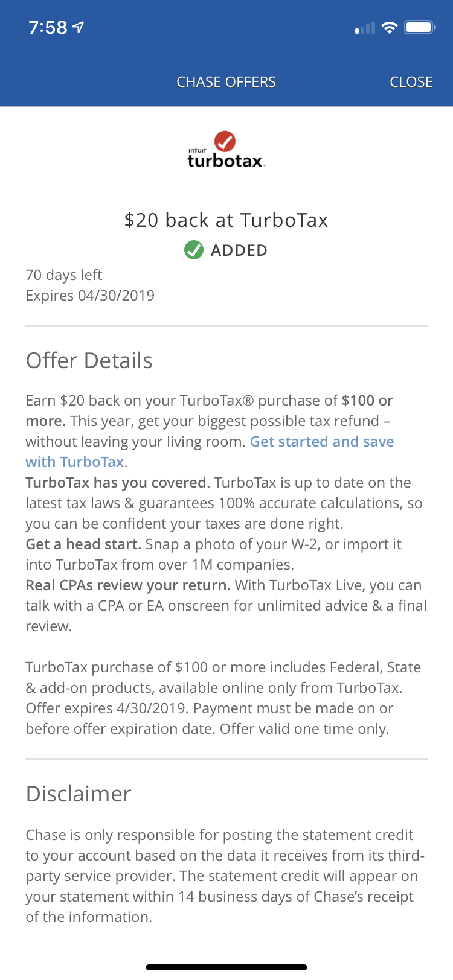The image size is (453, 980).
Task: Tap the Chase Offers header title
Action: [226, 82]
